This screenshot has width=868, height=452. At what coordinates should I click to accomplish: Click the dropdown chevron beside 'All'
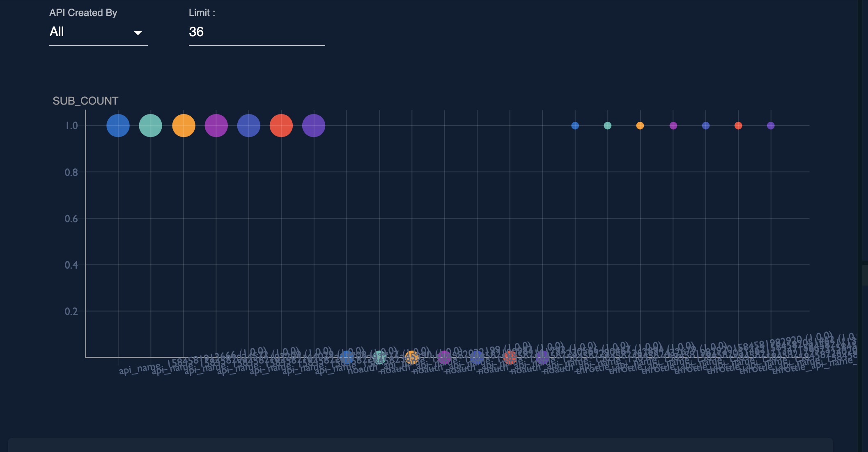pyautogui.click(x=138, y=33)
